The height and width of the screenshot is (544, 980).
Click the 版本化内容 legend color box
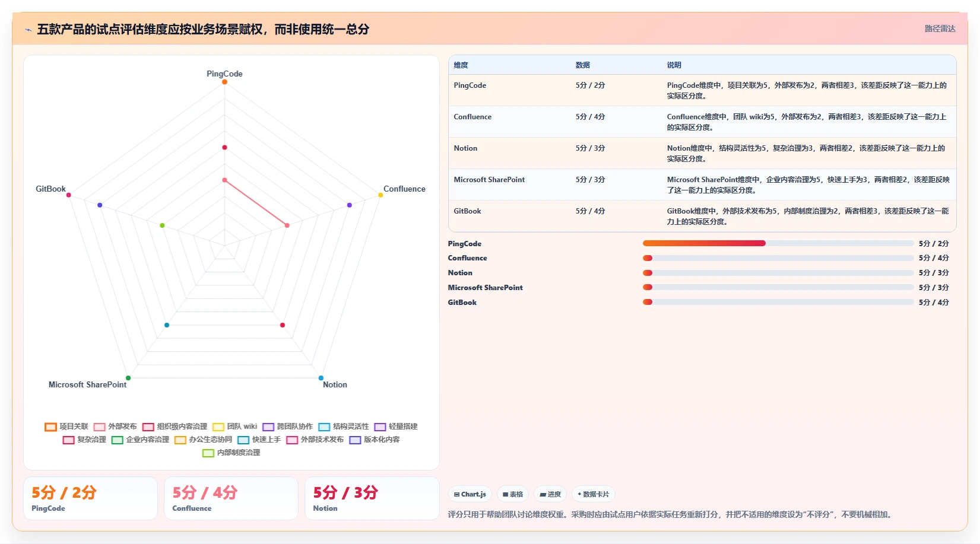tap(355, 440)
